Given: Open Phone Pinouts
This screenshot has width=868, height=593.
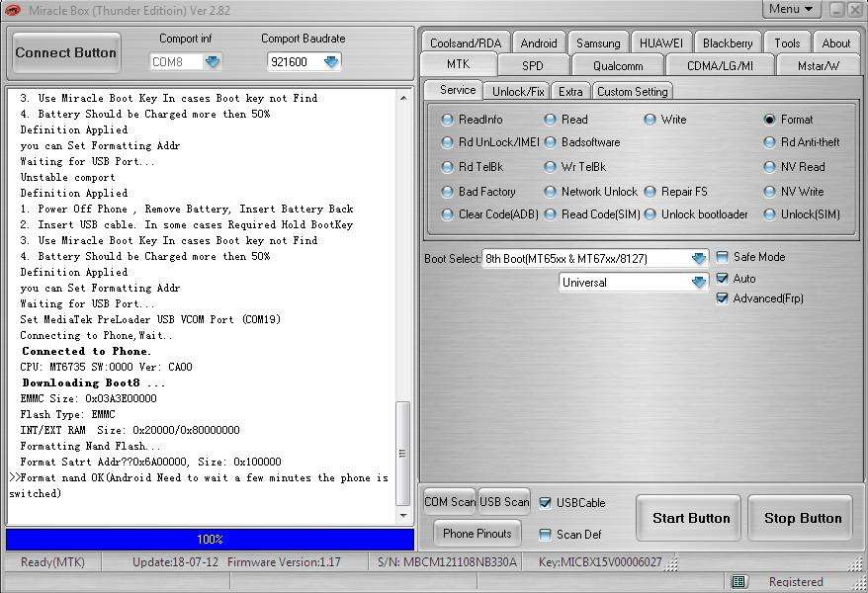Looking at the screenshot, I should click(477, 534).
